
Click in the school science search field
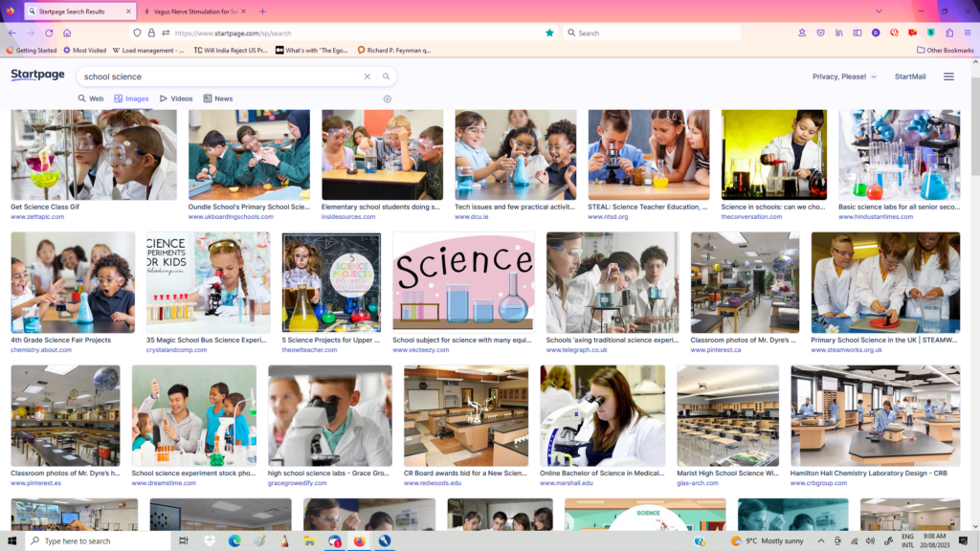220,77
